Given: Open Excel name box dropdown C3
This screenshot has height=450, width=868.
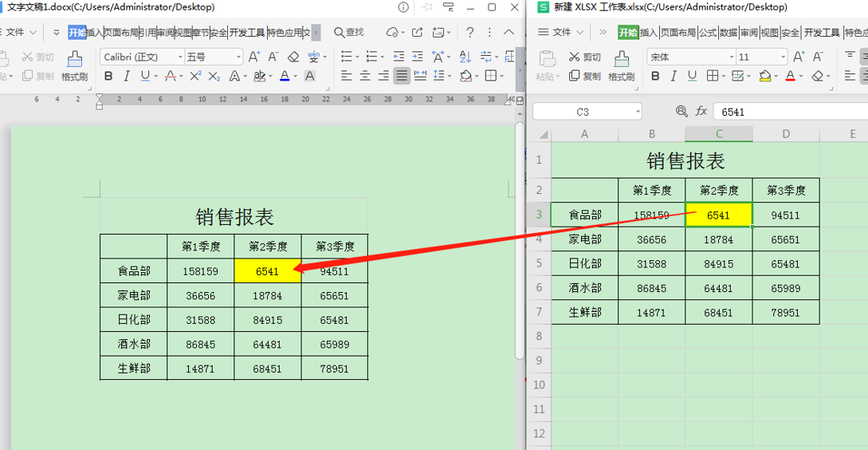Looking at the screenshot, I should tap(638, 112).
